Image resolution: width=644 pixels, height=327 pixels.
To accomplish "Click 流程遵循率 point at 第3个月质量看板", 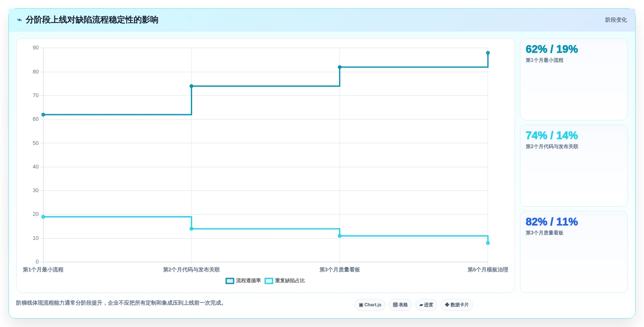I will click(339, 67).
